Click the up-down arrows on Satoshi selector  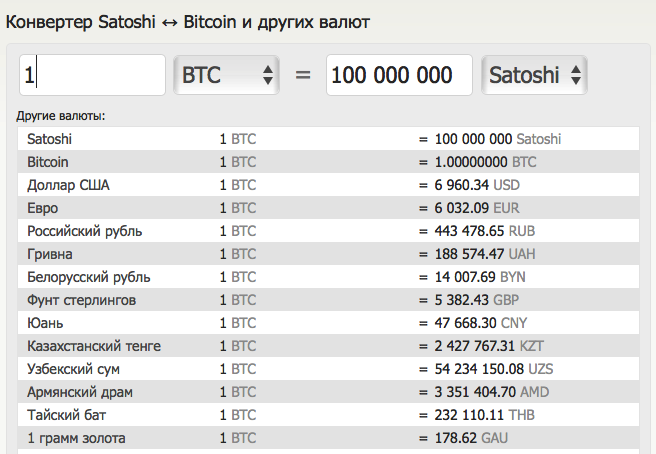576,75
